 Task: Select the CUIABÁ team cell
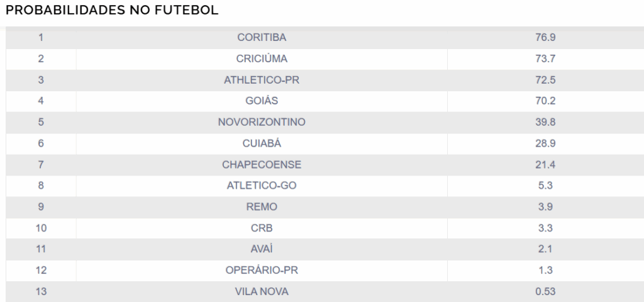[x=262, y=143]
